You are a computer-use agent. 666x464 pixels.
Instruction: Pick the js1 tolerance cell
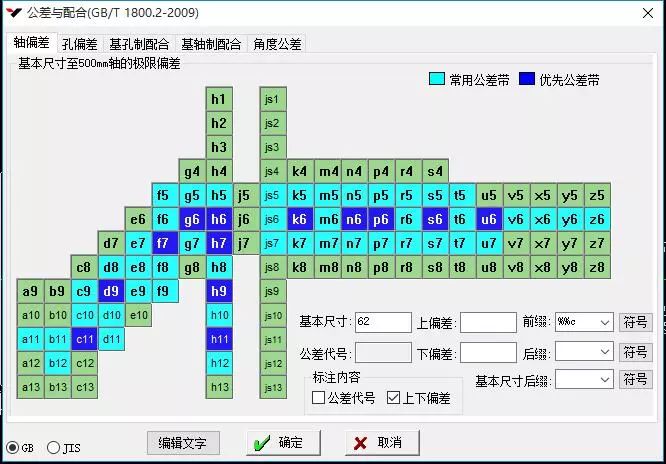coord(273,99)
